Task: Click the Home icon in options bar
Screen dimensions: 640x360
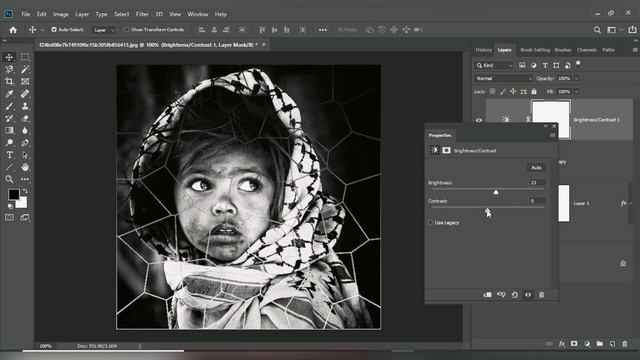Action: (x=13, y=30)
